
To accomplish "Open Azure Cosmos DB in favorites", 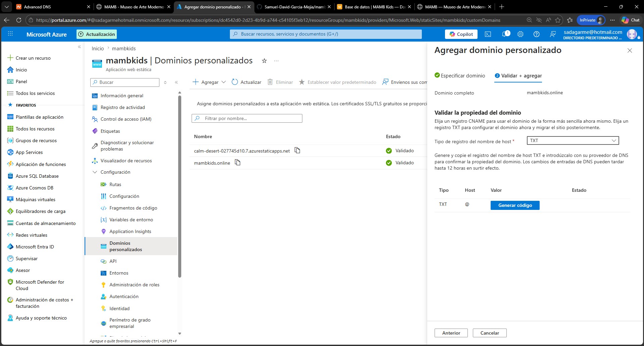I will click(x=35, y=188).
